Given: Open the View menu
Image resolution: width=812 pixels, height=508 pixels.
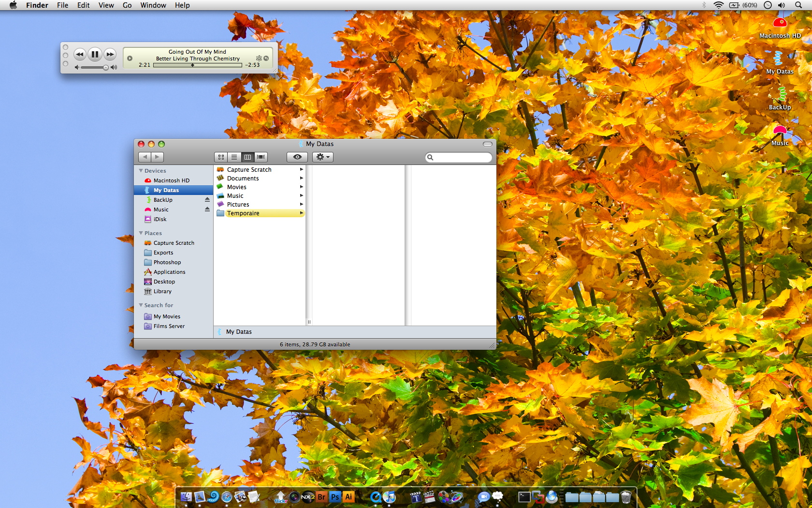Looking at the screenshot, I should [106, 5].
